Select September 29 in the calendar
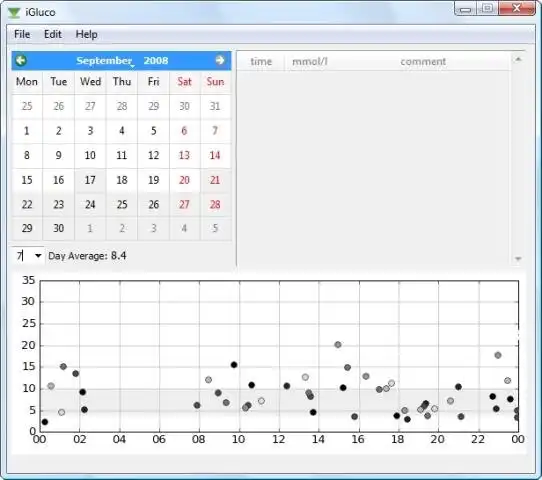This screenshot has width=542, height=480. coord(27,228)
